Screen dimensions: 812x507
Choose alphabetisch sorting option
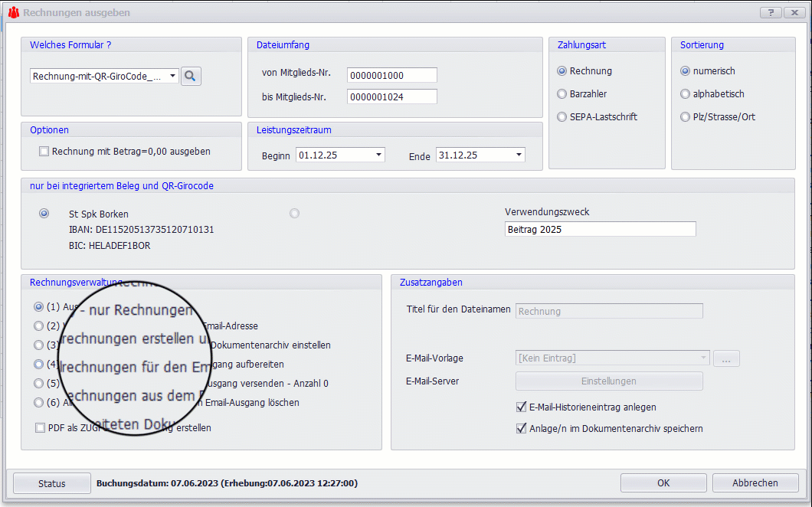tap(685, 94)
